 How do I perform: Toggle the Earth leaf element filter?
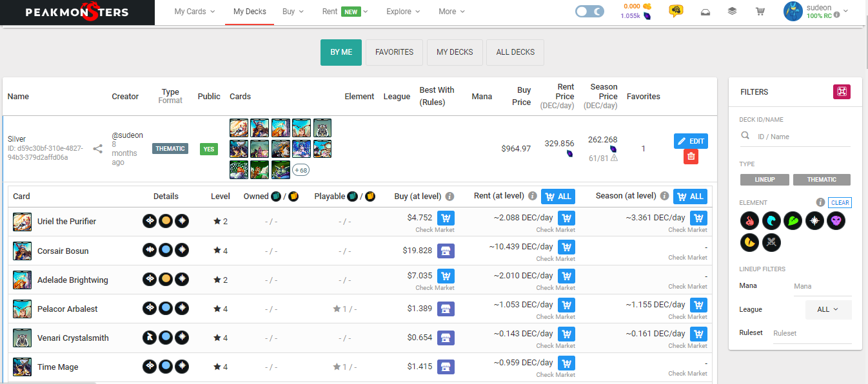793,222
